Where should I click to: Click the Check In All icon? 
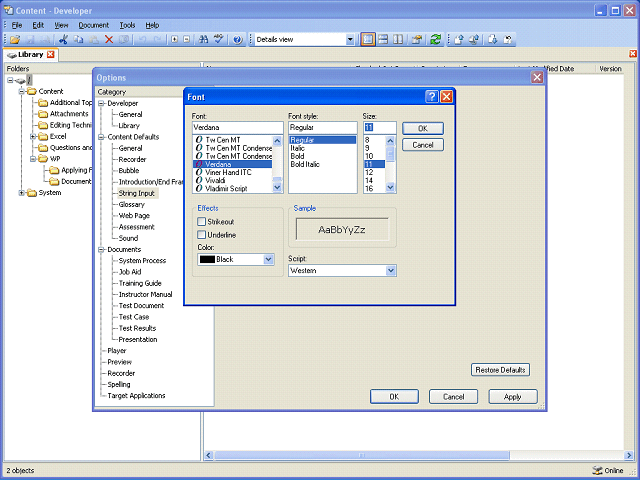point(474,39)
